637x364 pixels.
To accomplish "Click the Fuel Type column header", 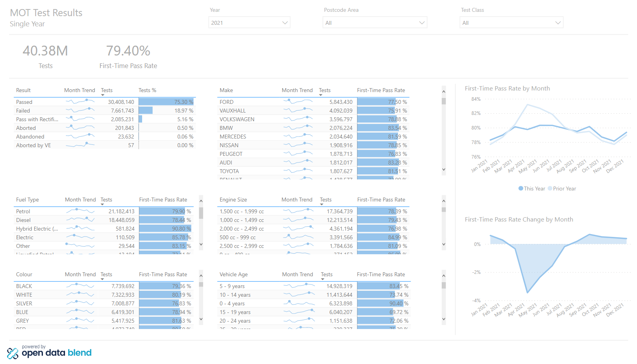I will (x=28, y=200).
